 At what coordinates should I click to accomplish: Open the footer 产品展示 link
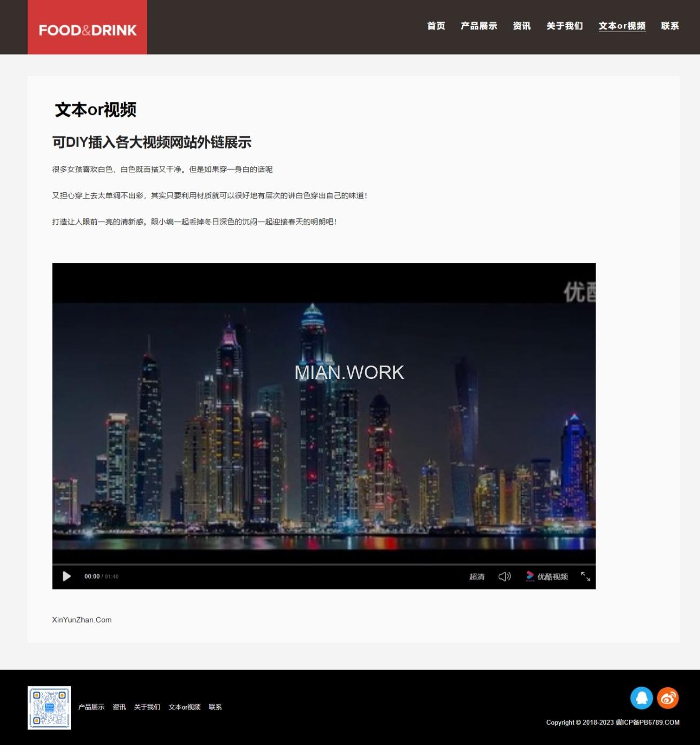pyautogui.click(x=92, y=707)
